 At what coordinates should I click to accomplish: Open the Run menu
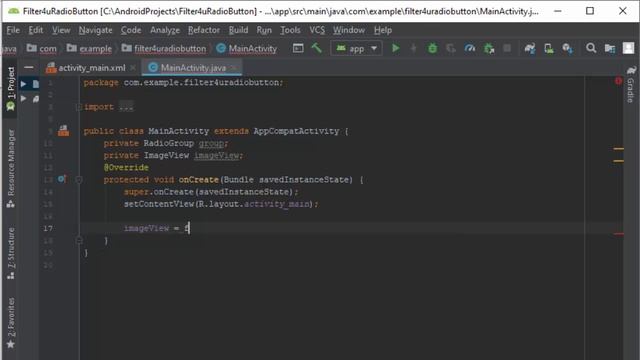coord(264,30)
